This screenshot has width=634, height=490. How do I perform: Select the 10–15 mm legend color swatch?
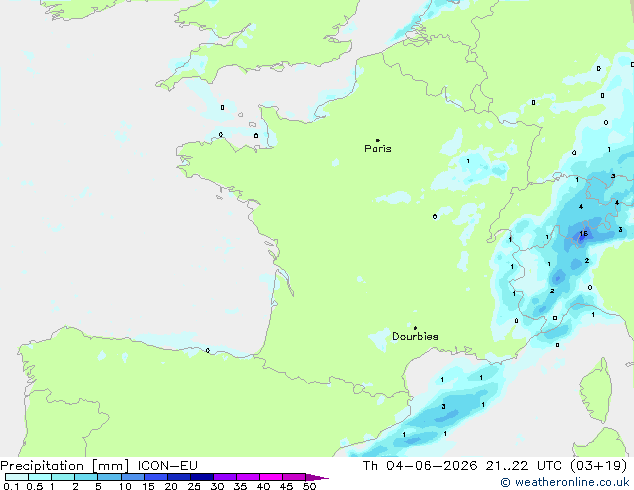click(133, 477)
